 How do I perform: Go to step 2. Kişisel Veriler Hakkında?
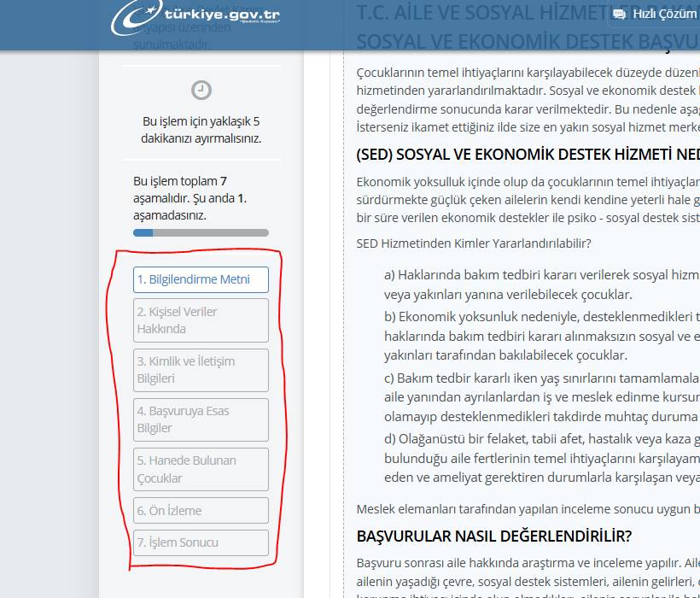(x=201, y=320)
